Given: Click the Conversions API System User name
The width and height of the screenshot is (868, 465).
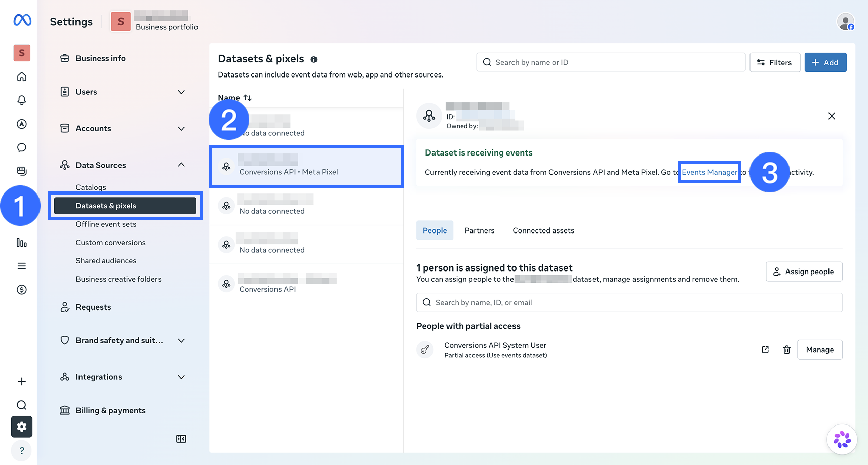Looking at the screenshot, I should (x=495, y=345).
